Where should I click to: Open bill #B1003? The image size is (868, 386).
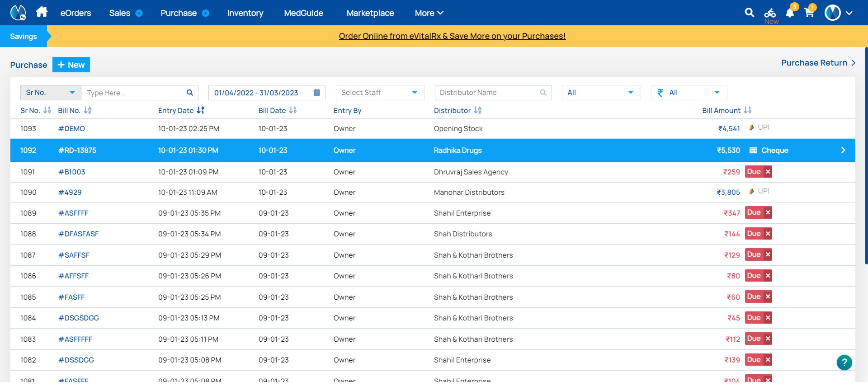click(71, 172)
